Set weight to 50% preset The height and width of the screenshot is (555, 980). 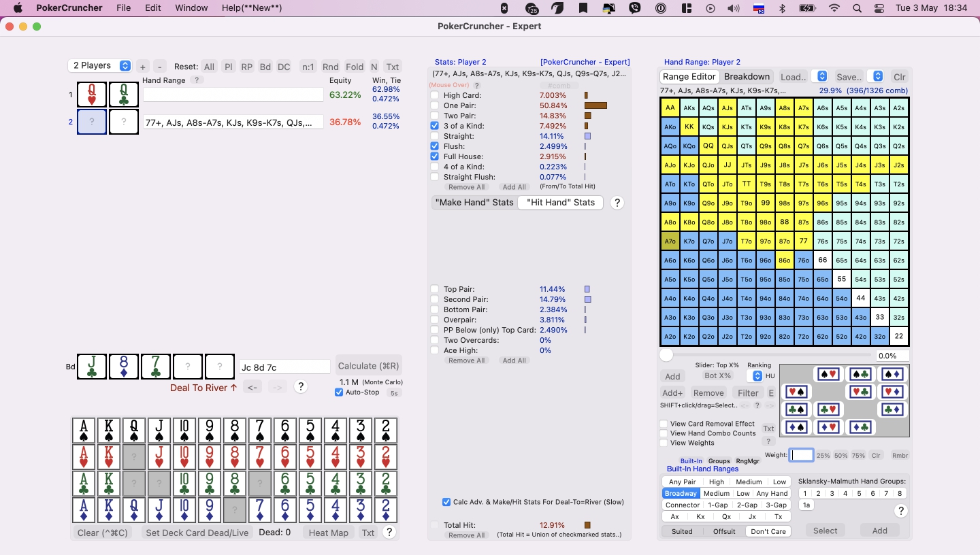point(841,455)
